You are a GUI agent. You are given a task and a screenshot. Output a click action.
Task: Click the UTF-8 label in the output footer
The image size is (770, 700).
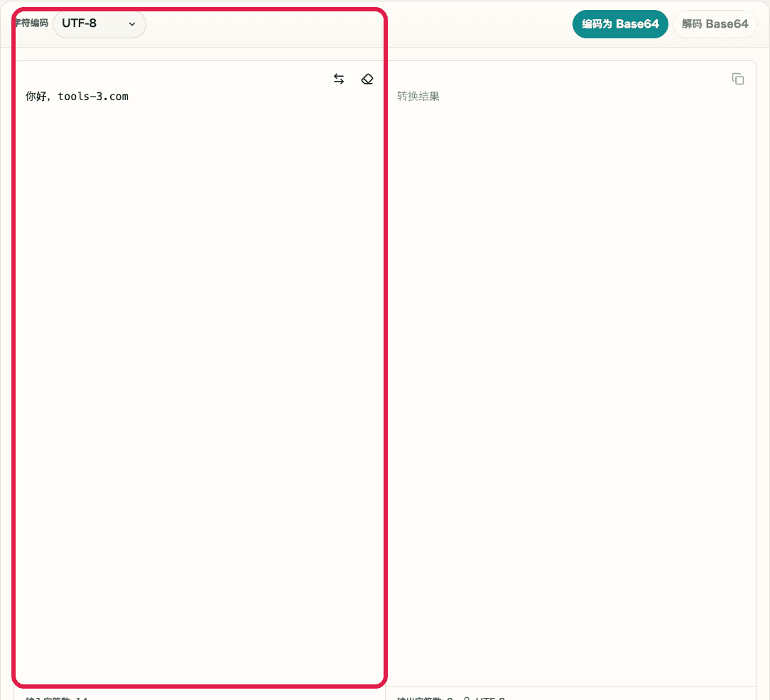(490, 698)
